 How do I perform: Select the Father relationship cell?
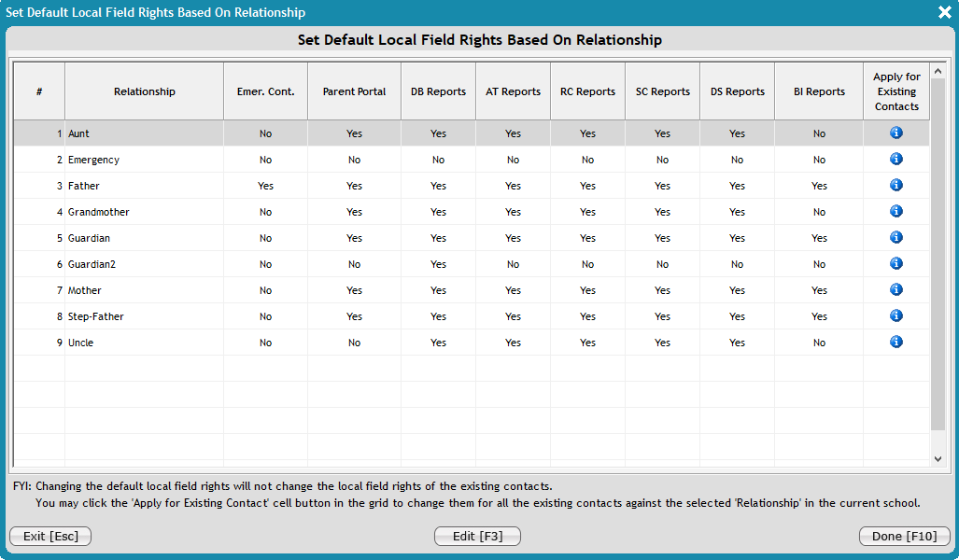[145, 186]
